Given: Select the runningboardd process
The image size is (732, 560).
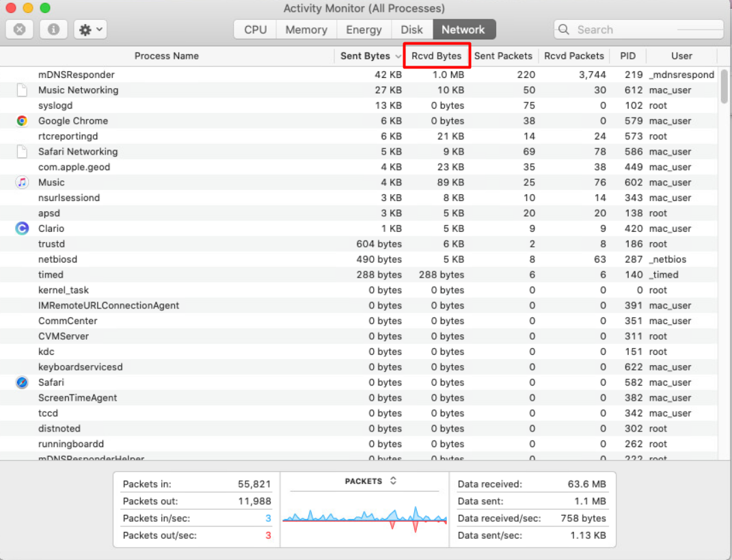Looking at the screenshot, I should (x=359, y=444).
